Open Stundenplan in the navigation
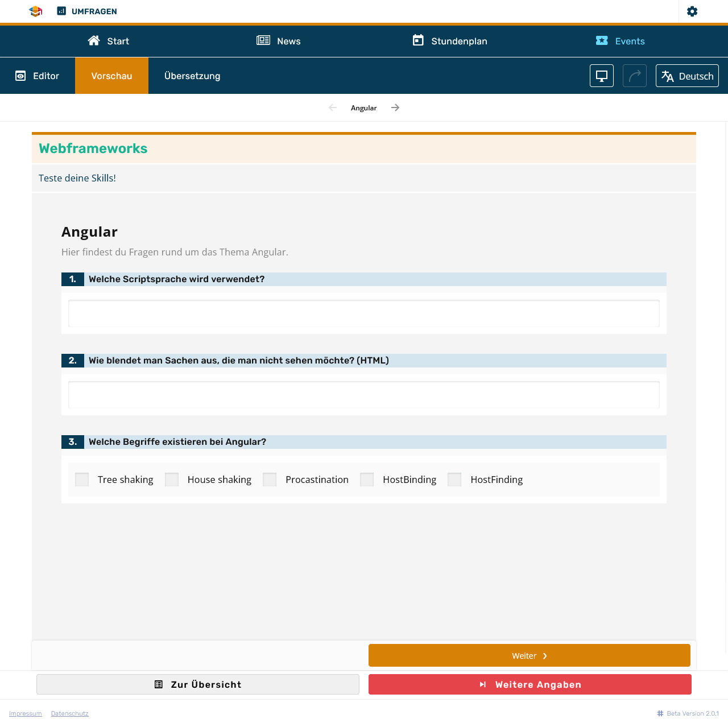728x727 pixels. [450, 41]
